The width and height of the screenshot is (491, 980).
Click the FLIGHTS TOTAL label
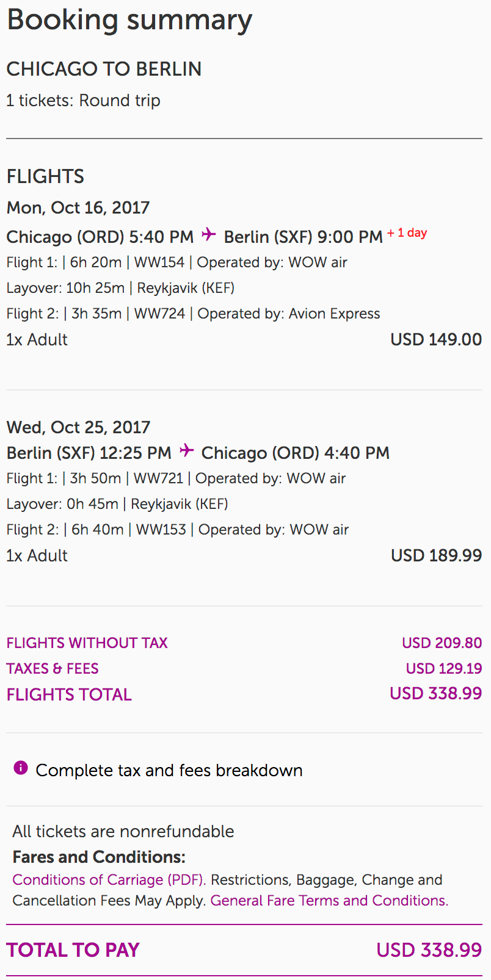click(69, 694)
